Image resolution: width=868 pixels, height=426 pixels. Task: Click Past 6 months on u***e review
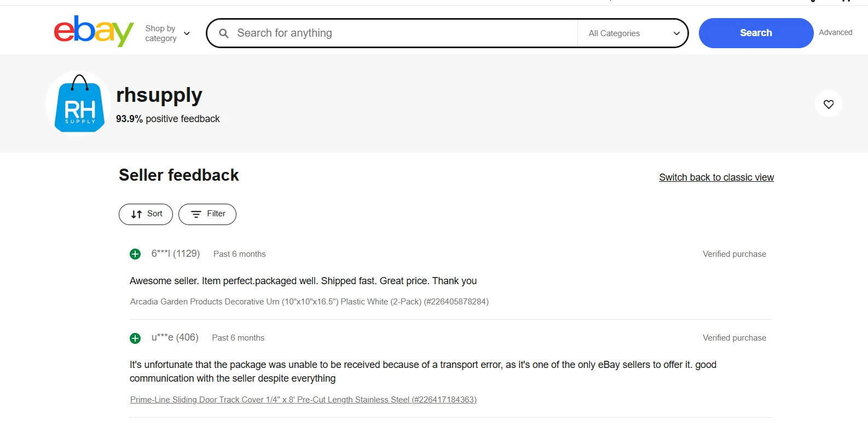(238, 338)
